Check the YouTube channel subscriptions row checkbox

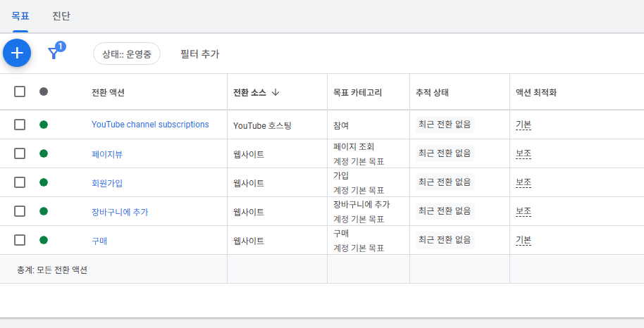(20, 125)
